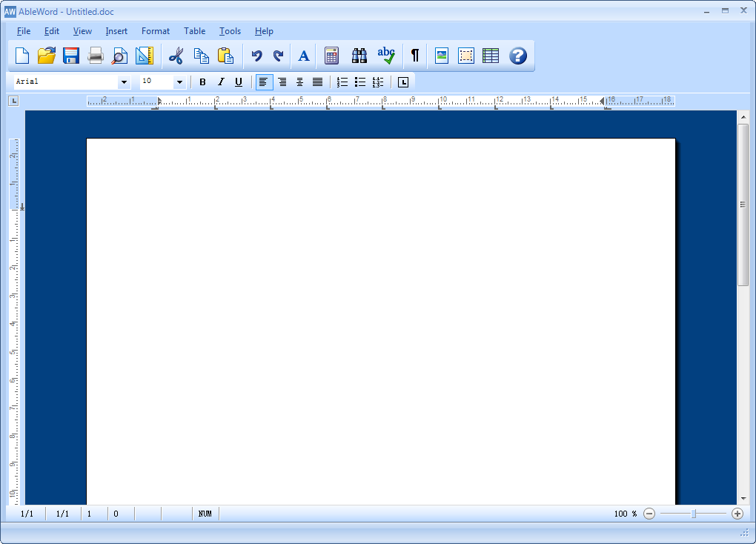Open tab stops icon in format bar
756x544 pixels.
pos(403,82)
